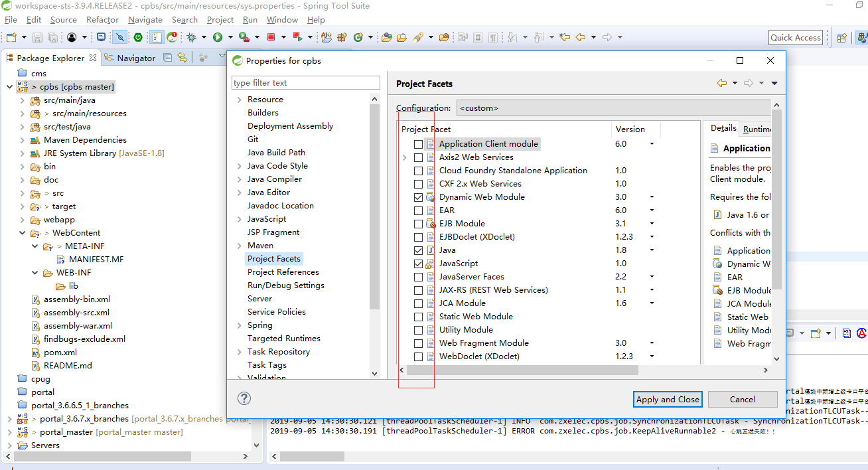Click the back arrow in Project Facets header
This screenshot has height=470, width=868.
click(x=722, y=83)
